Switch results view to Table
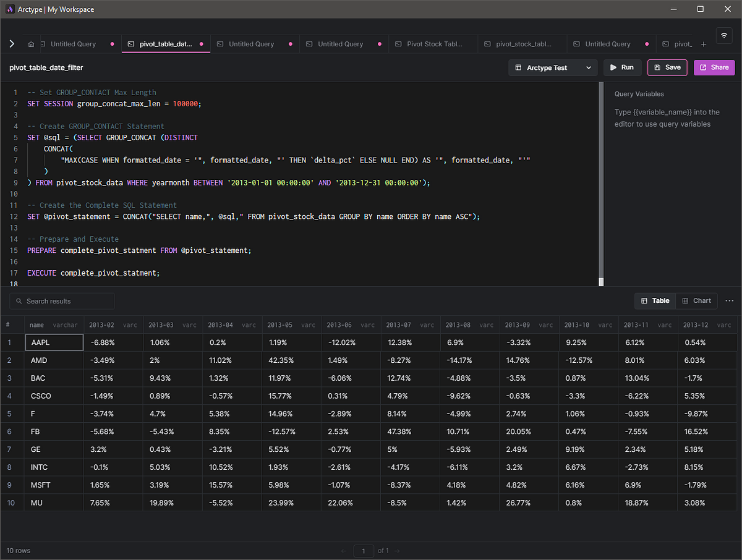 click(x=655, y=301)
